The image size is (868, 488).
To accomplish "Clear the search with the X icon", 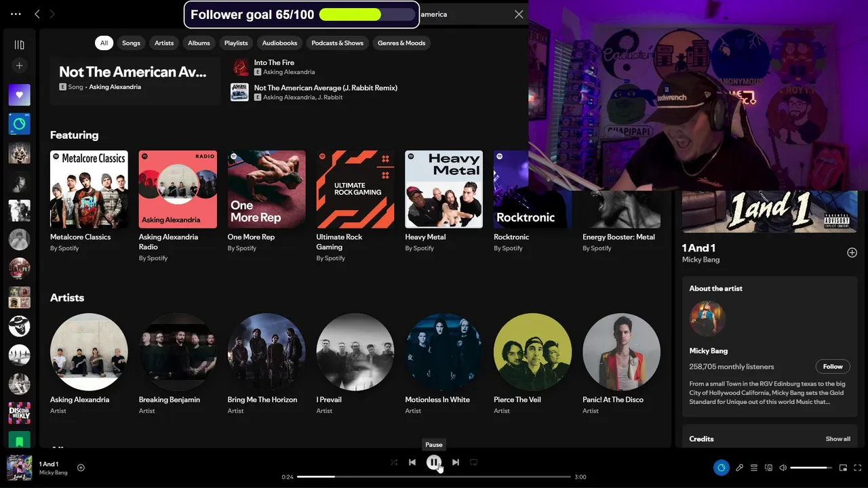I will (519, 14).
